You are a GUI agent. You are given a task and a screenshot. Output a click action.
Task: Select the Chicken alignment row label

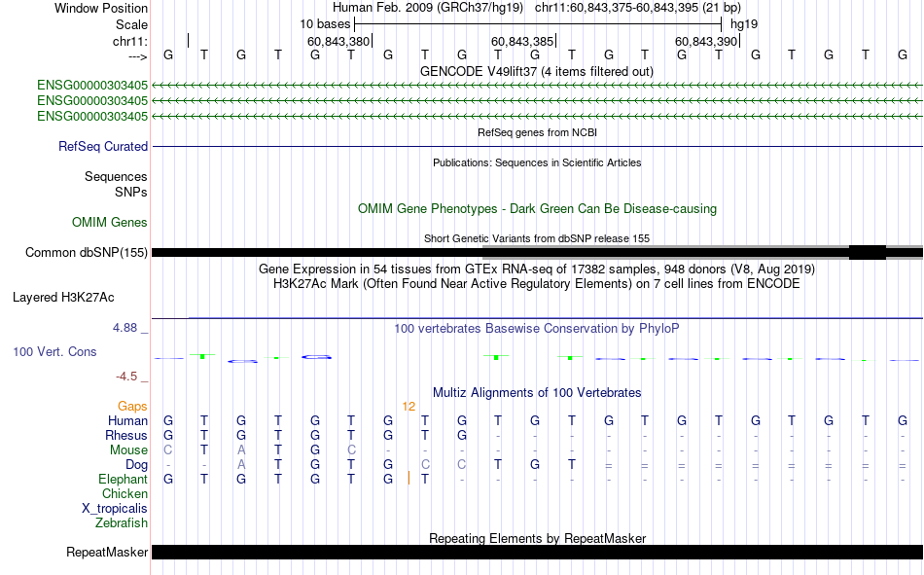point(124,494)
